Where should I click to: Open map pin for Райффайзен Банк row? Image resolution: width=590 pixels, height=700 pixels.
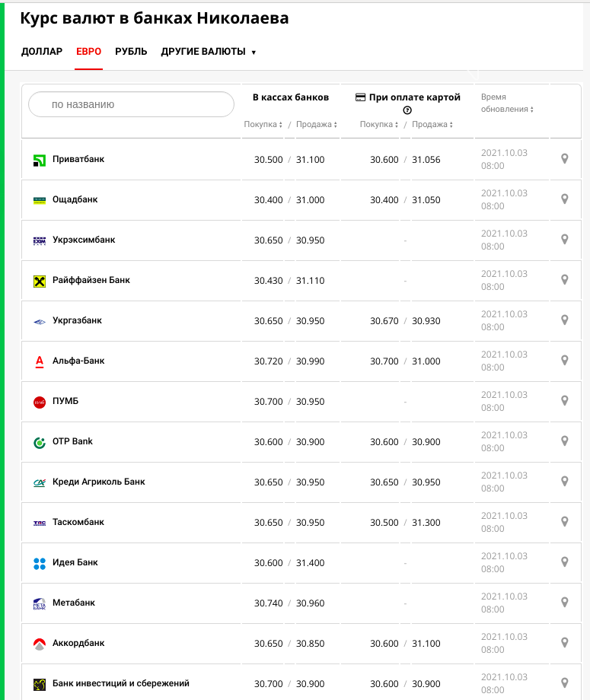(x=565, y=280)
